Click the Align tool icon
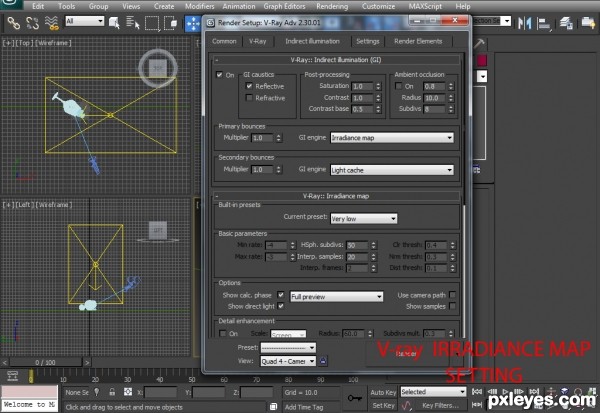The height and width of the screenshot is (413, 600). [x=543, y=23]
